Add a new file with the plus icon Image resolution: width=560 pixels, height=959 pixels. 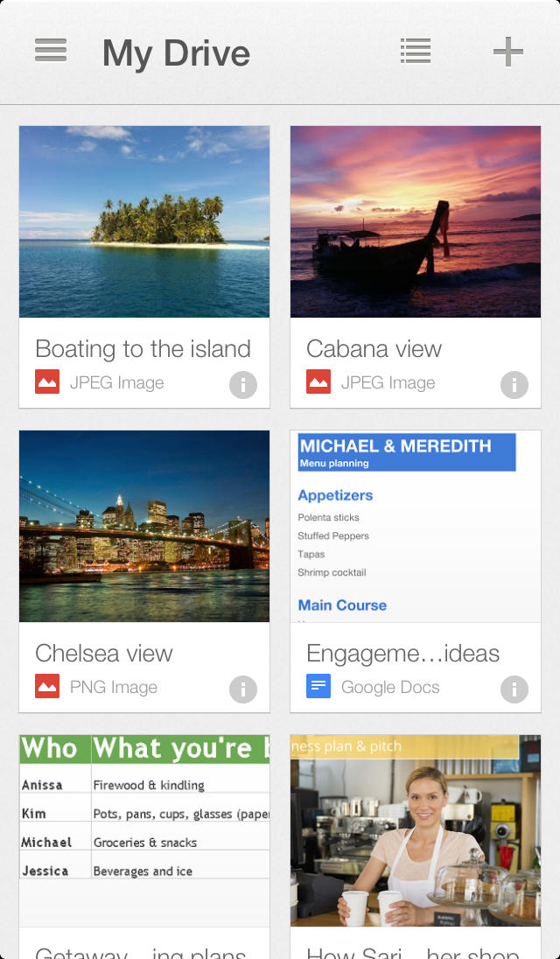[507, 51]
